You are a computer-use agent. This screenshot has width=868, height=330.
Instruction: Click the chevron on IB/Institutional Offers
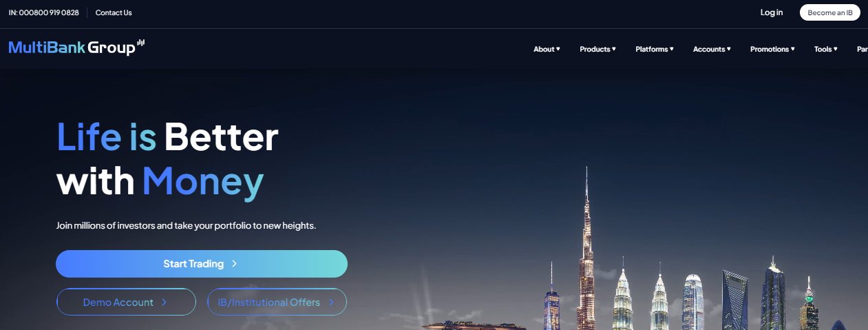coord(331,302)
